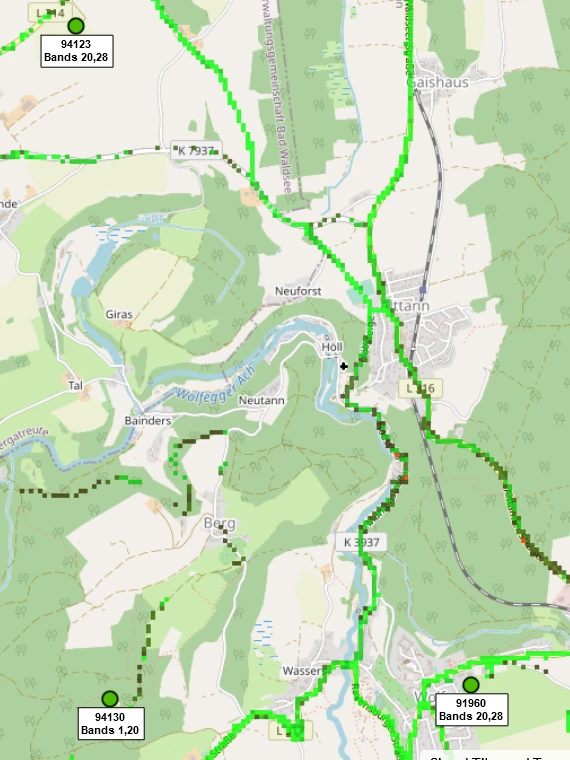Open the 91960 Bands 20,28 label box

[471, 710]
